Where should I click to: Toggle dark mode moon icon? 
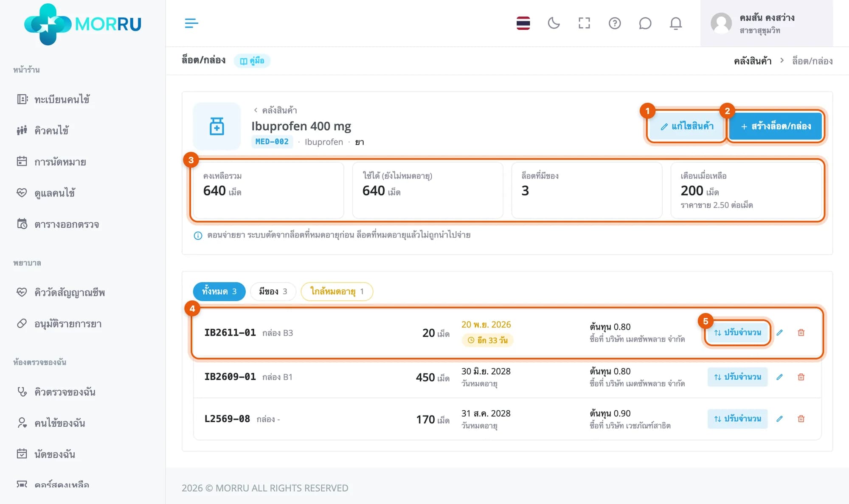coord(554,23)
